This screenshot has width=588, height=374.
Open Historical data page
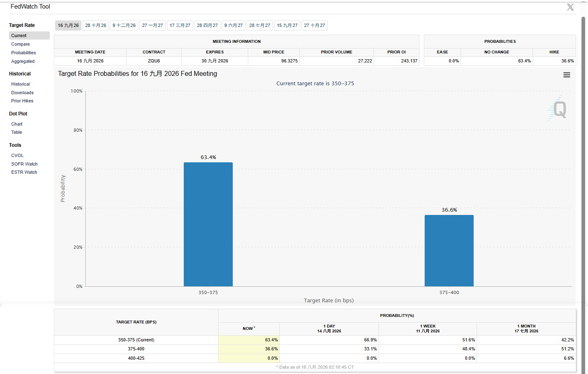coord(20,84)
